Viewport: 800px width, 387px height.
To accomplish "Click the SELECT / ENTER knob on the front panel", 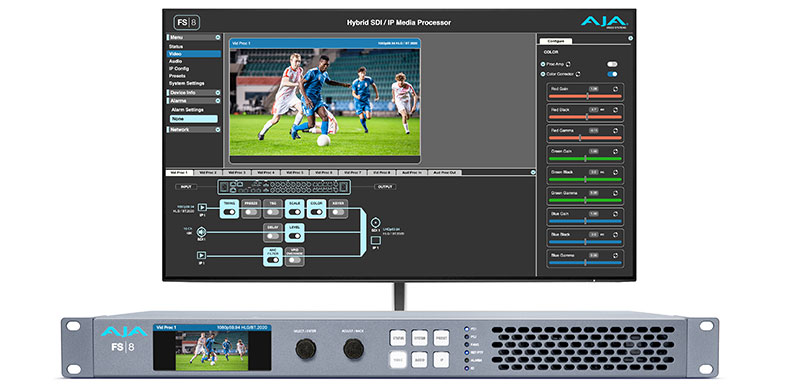I will click(x=306, y=349).
